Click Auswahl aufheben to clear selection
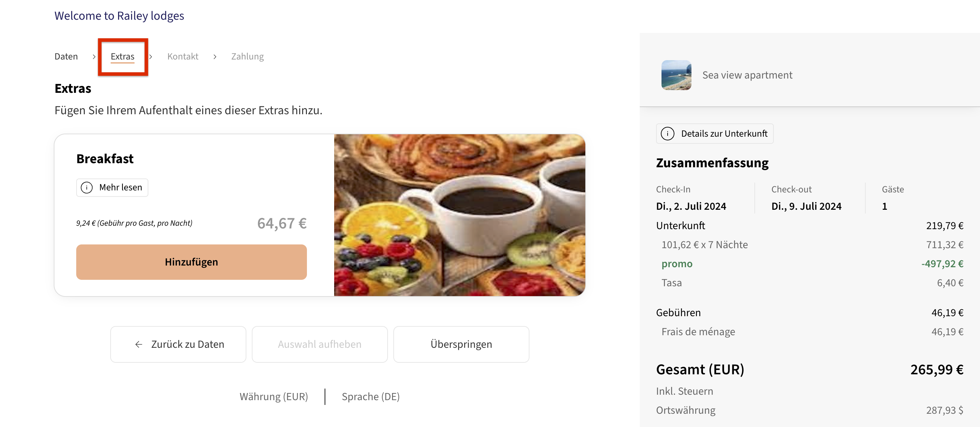The width and height of the screenshot is (980, 427). (320, 344)
